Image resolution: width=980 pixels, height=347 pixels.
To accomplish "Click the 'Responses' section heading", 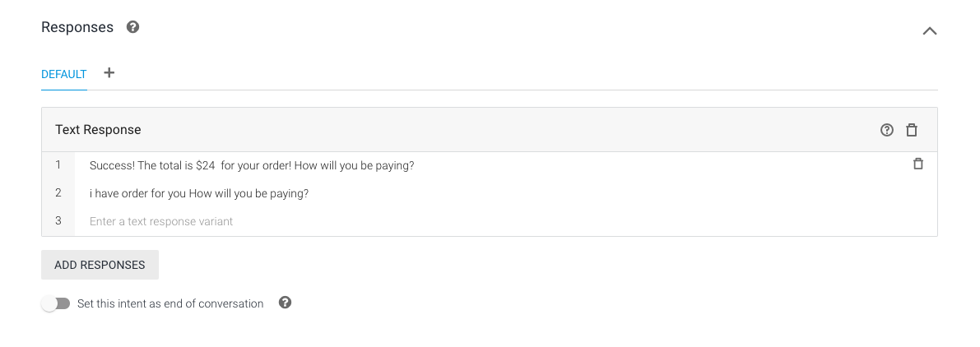I will coord(77,27).
